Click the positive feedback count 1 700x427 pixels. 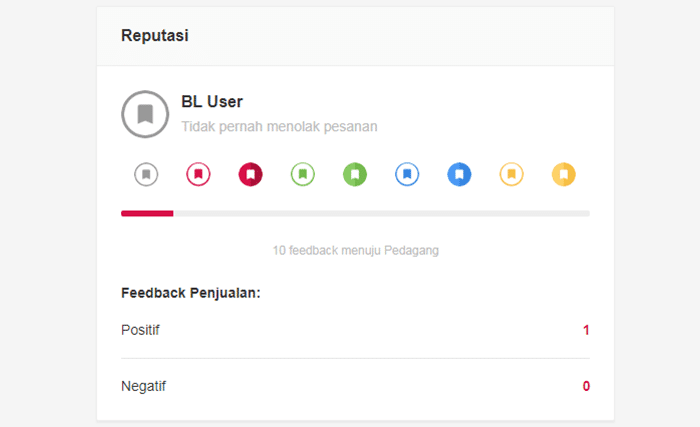pyautogui.click(x=586, y=330)
